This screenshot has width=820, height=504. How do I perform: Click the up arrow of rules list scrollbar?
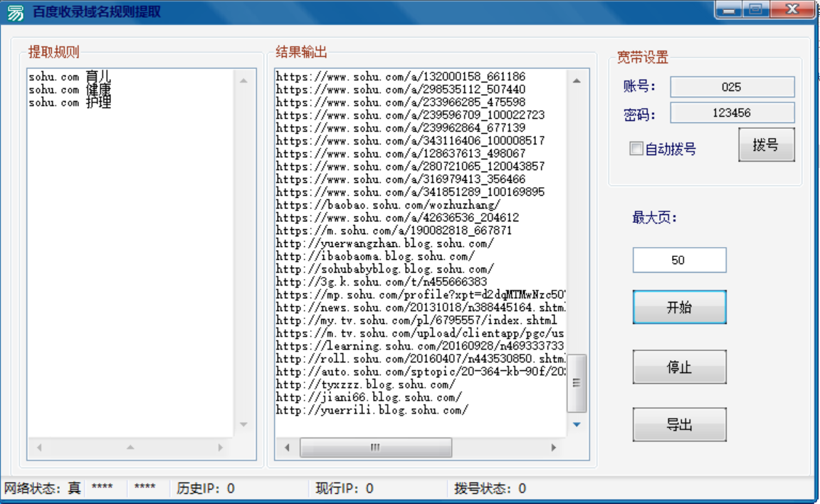(x=243, y=80)
